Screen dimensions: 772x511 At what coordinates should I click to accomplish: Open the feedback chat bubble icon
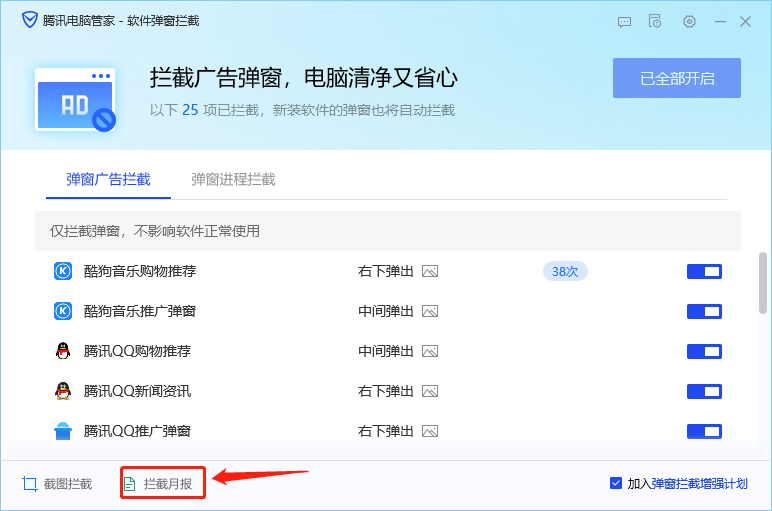click(x=624, y=22)
